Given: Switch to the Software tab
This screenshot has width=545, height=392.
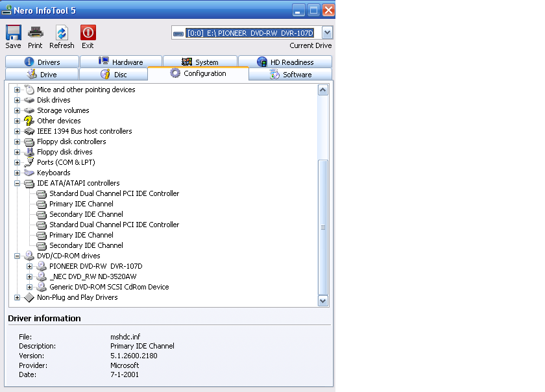Looking at the screenshot, I should click(291, 75).
